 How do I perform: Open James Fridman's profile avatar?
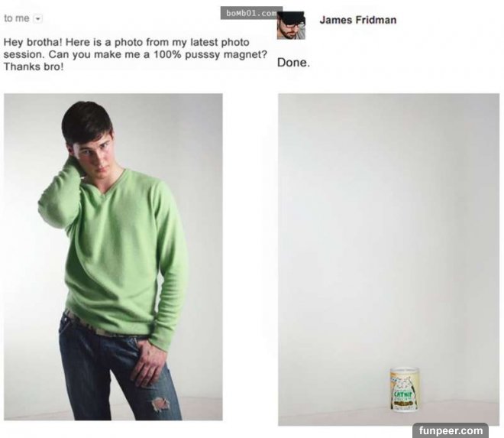pyautogui.click(x=291, y=25)
